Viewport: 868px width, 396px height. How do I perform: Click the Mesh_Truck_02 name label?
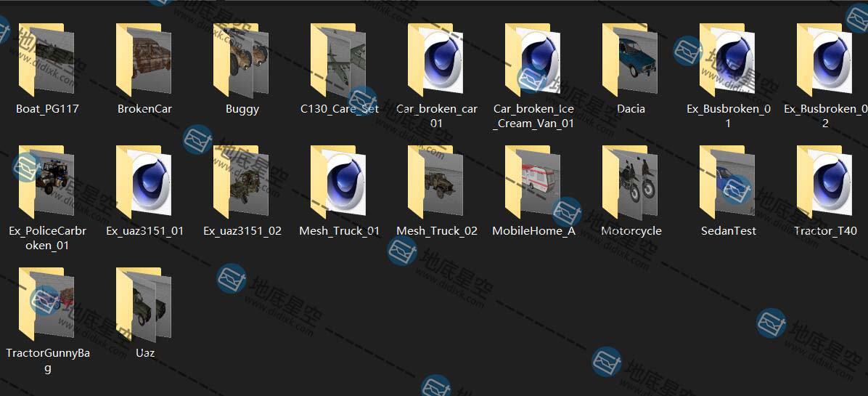(437, 231)
